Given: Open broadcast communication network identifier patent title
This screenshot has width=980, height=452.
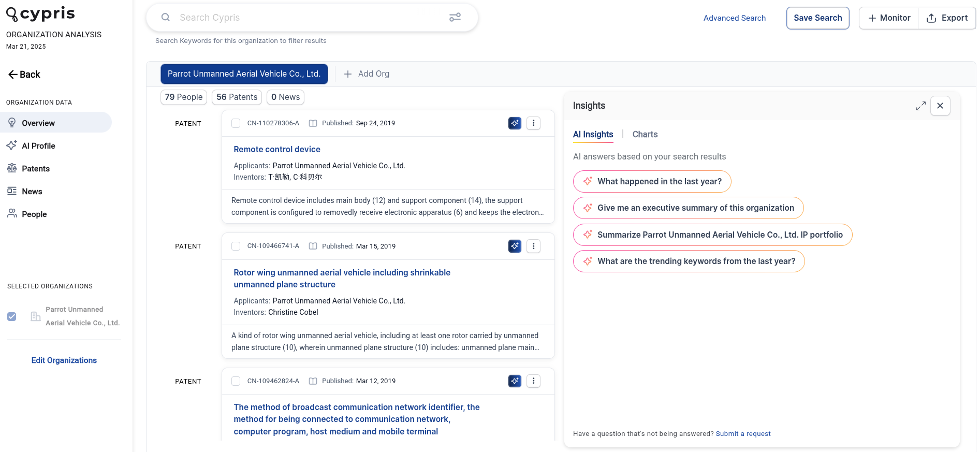Looking at the screenshot, I should pos(357,419).
